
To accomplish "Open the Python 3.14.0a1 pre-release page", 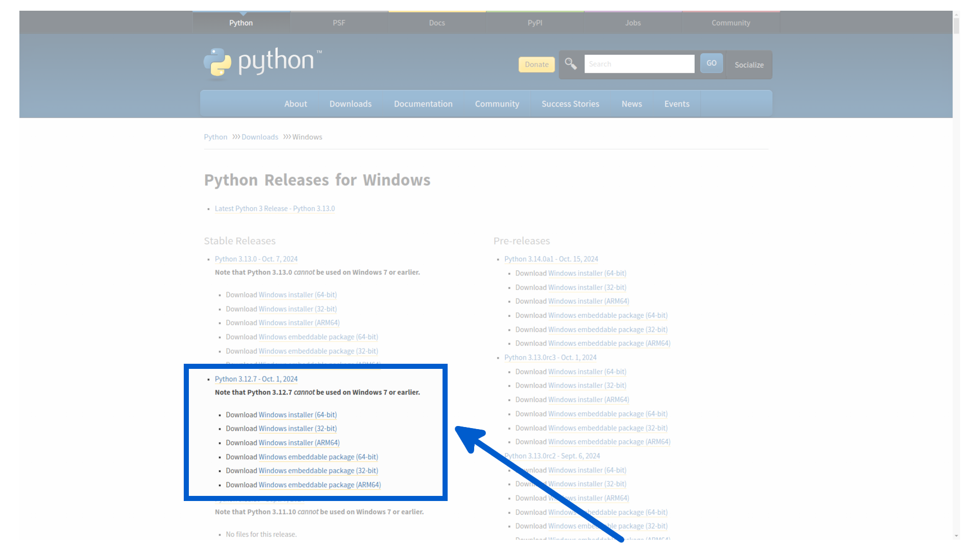I will pos(551,259).
